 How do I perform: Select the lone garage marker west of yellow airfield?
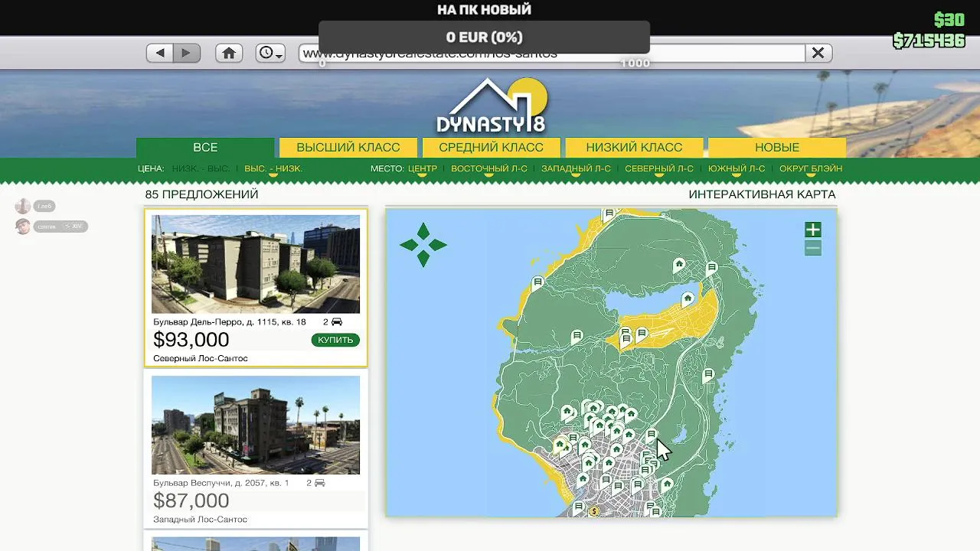point(577,336)
